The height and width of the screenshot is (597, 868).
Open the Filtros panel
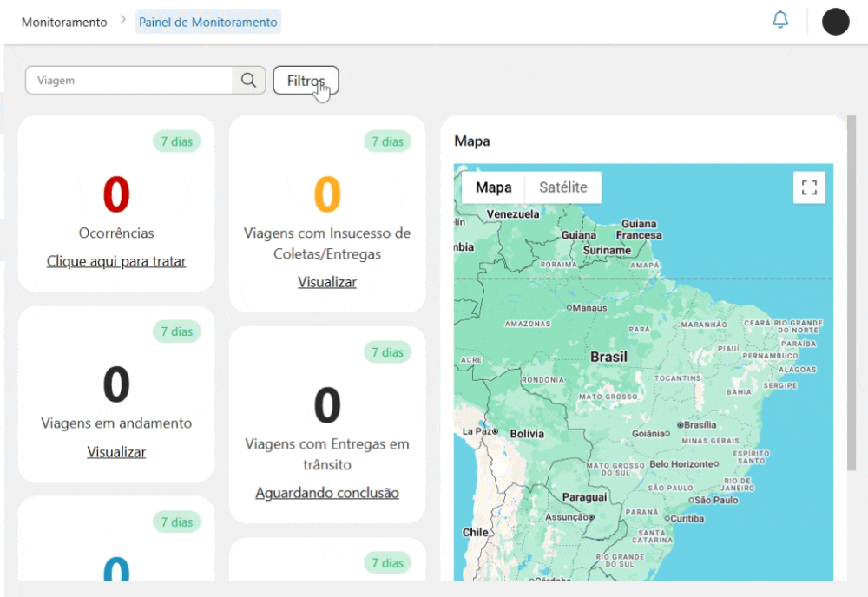(x=306, y=79)
